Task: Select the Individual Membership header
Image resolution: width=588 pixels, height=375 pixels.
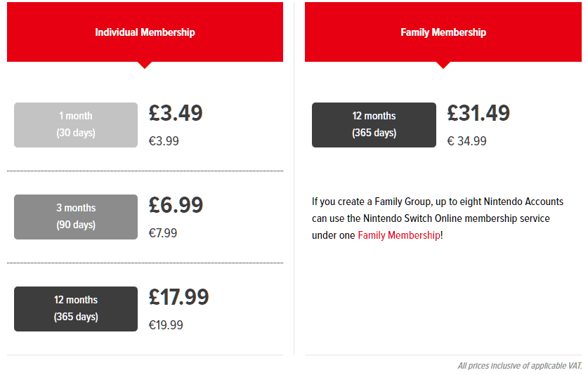Action: pos(145,32)
